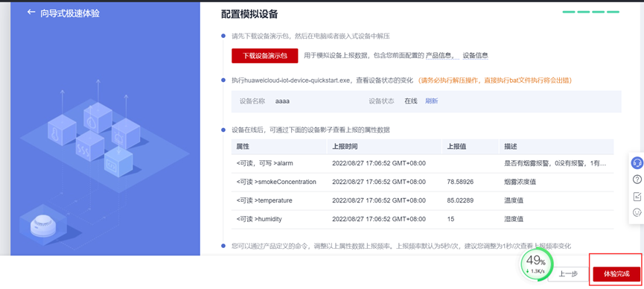Click alarm row timestamp 2022/08/27 17:06:52
This screenshot has width=644, height=289.
tap(379, 163)
